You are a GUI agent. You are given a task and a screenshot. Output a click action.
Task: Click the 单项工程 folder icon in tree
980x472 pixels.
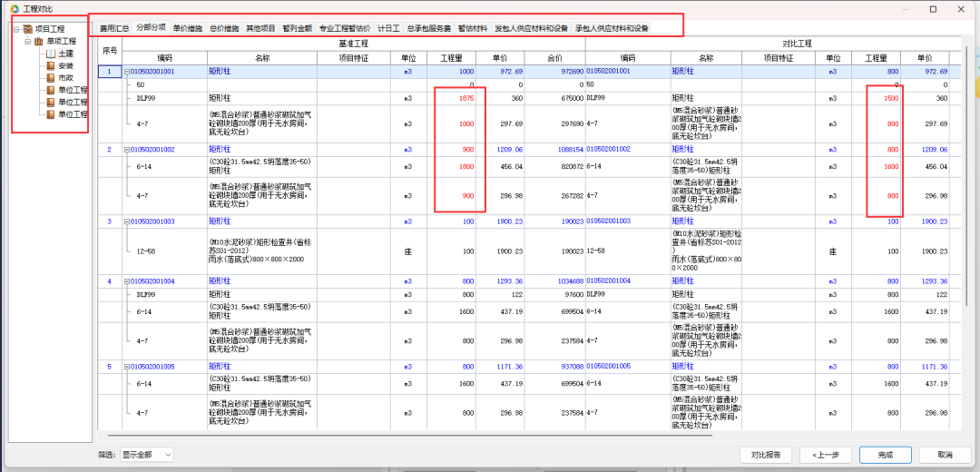39,42
